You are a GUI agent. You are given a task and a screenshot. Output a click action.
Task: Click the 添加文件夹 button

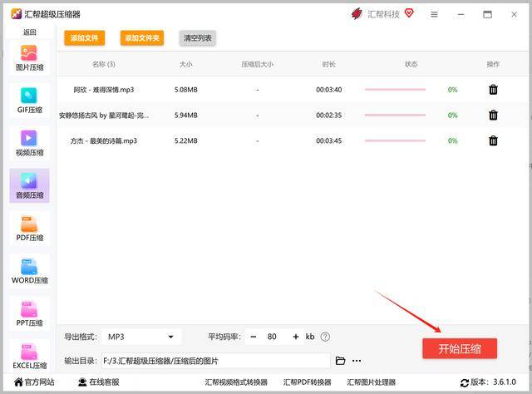142,38
